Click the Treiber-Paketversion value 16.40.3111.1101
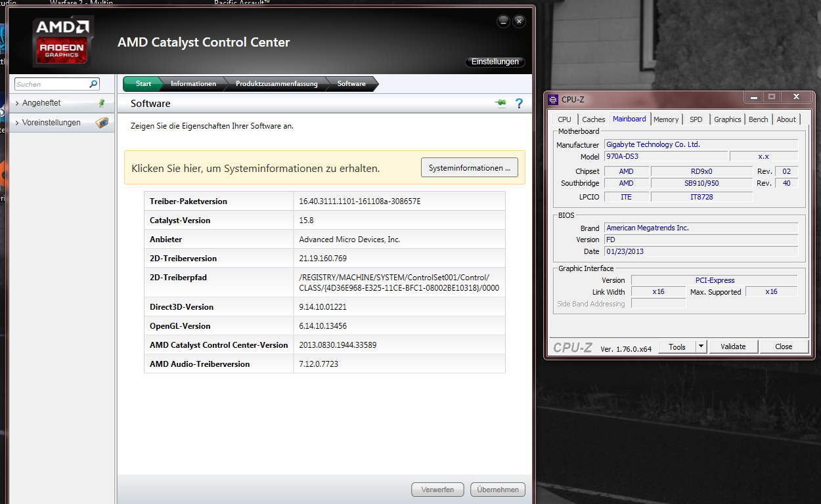The width and height of the screenshot is (821, 504). (359, 201)
